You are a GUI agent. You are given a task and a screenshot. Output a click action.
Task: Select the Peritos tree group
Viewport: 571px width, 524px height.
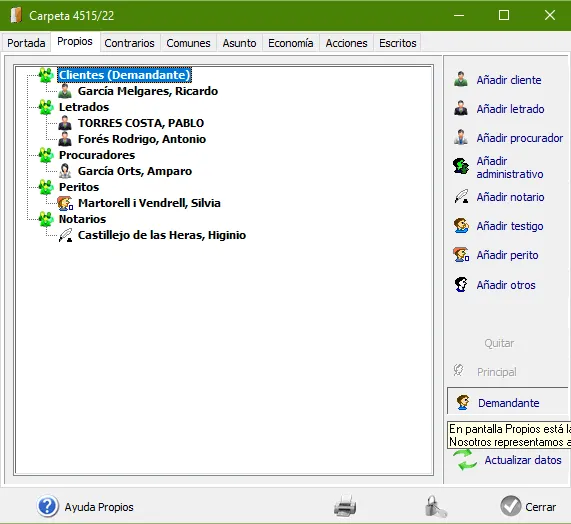(79, 187)
